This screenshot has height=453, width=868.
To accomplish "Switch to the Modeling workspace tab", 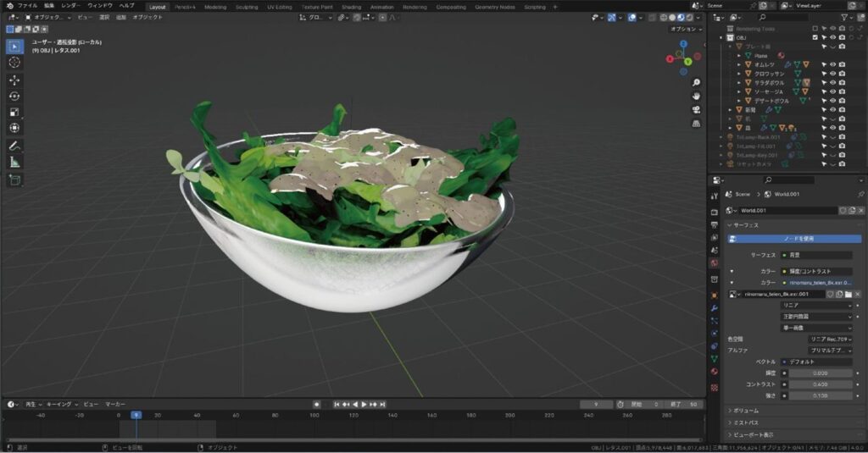I will [215, 7].
